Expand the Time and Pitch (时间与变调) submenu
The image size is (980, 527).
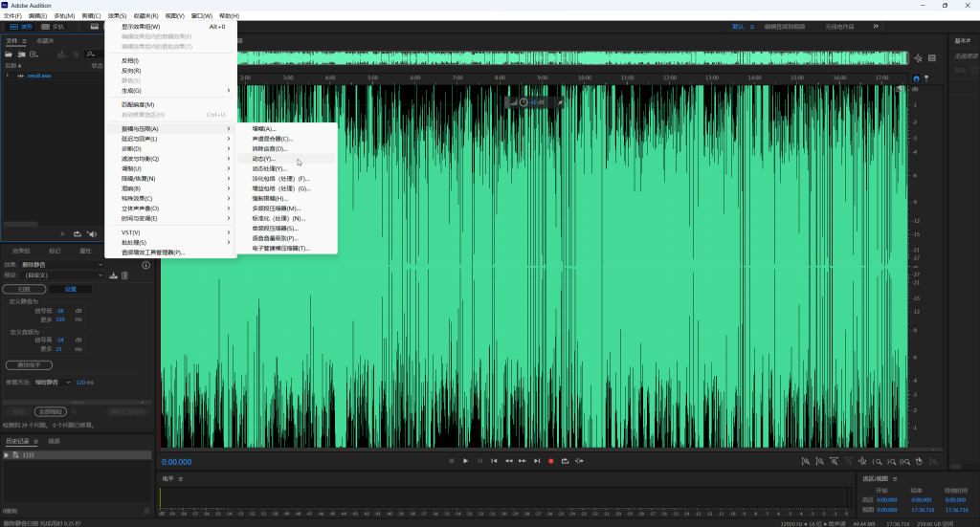tap(170, 218)
